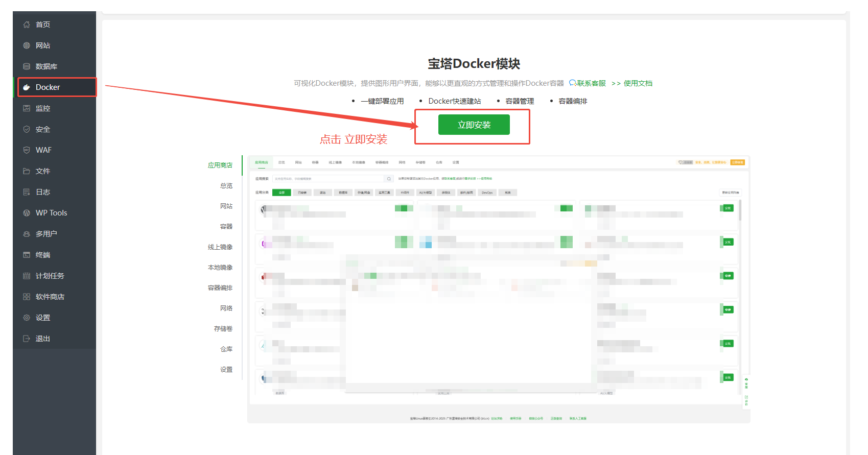Click the 文件 folder icon
Image resolution: width=868 pixels, height=455 pixels.
27,171
